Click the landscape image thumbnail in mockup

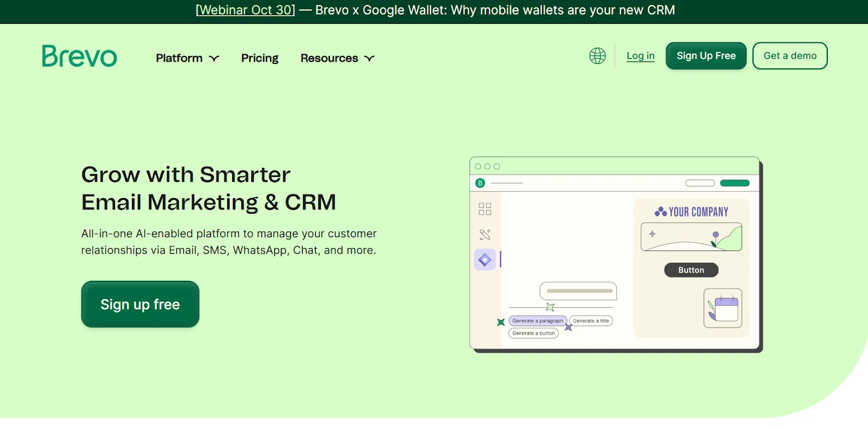(x=691, y=237)
